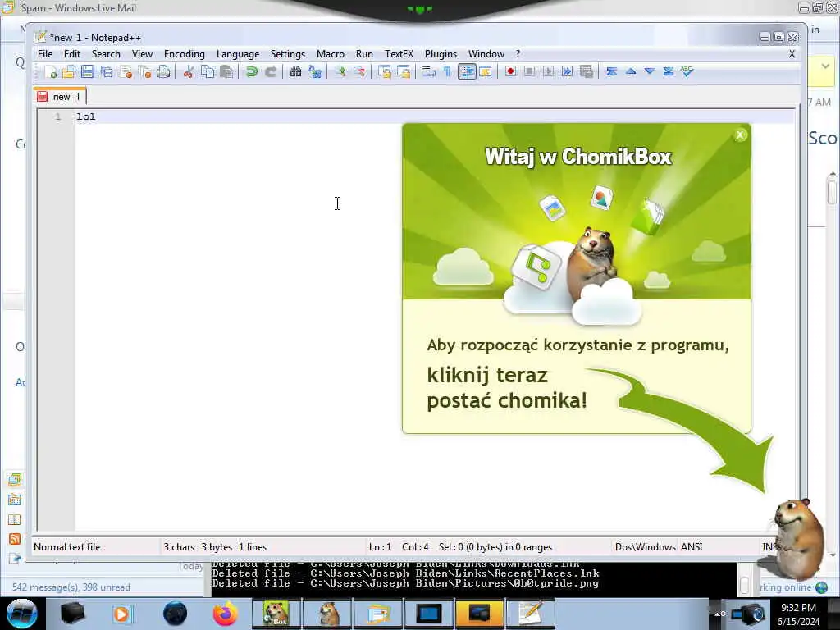The width and height of the screenshot is (840, 630).
Task: Click the green Undo arrow icon
Action: click(x=251, y=71)
